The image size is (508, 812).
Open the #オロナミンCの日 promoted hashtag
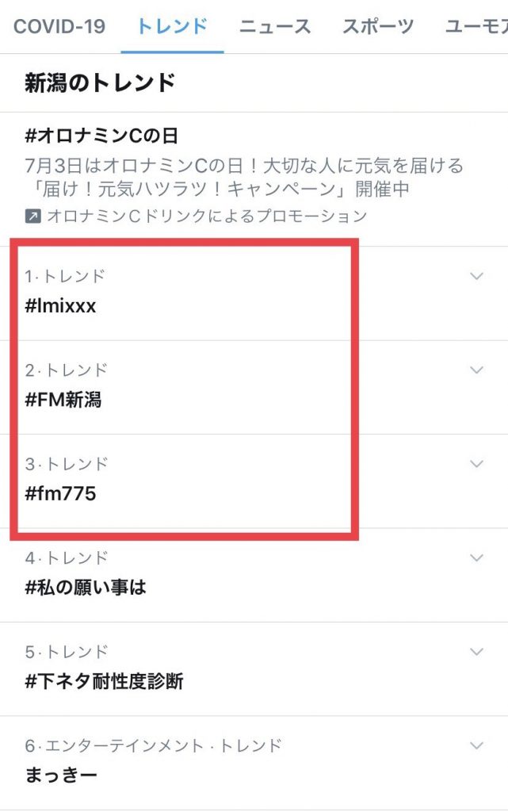[101, 136]
